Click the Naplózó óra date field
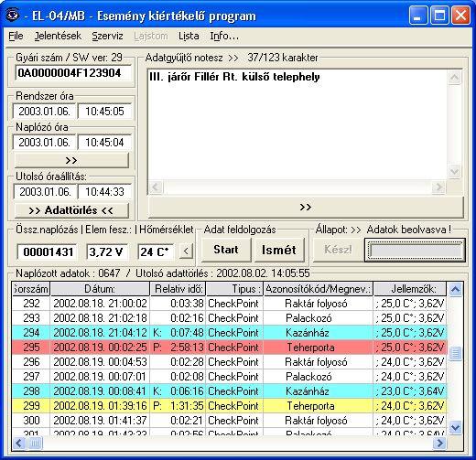The image size is (476, 460). tap(44, 143)
